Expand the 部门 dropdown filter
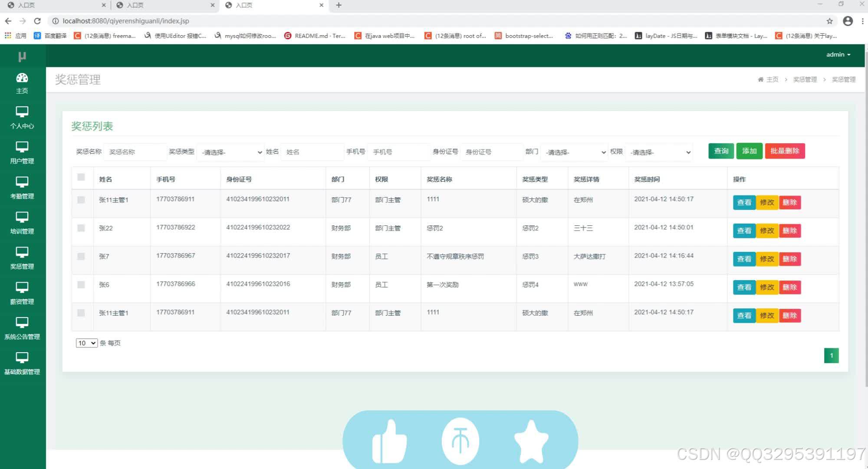 575,152
